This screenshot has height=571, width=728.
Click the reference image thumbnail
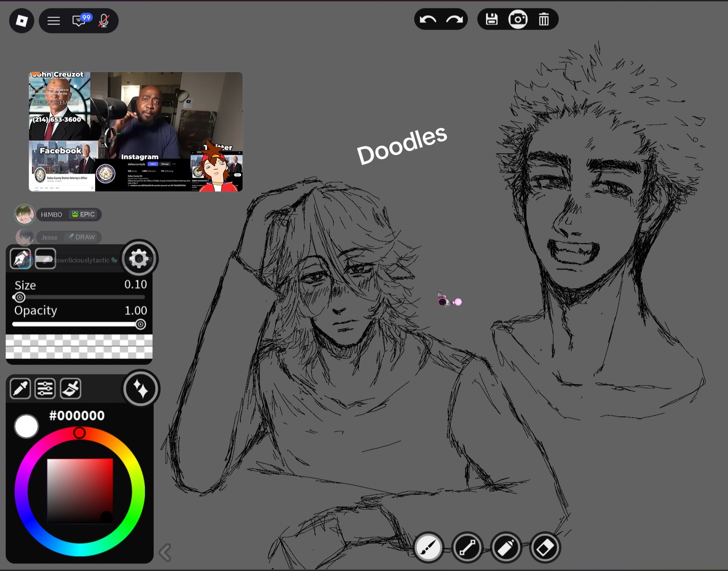coord(136,132)
